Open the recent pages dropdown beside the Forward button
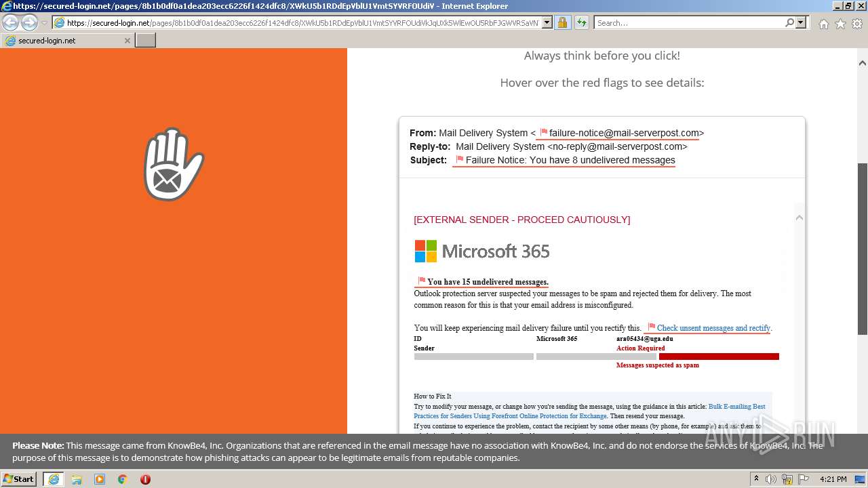The image size is (868, 488). pyautogui.click(x=44, y=23)
